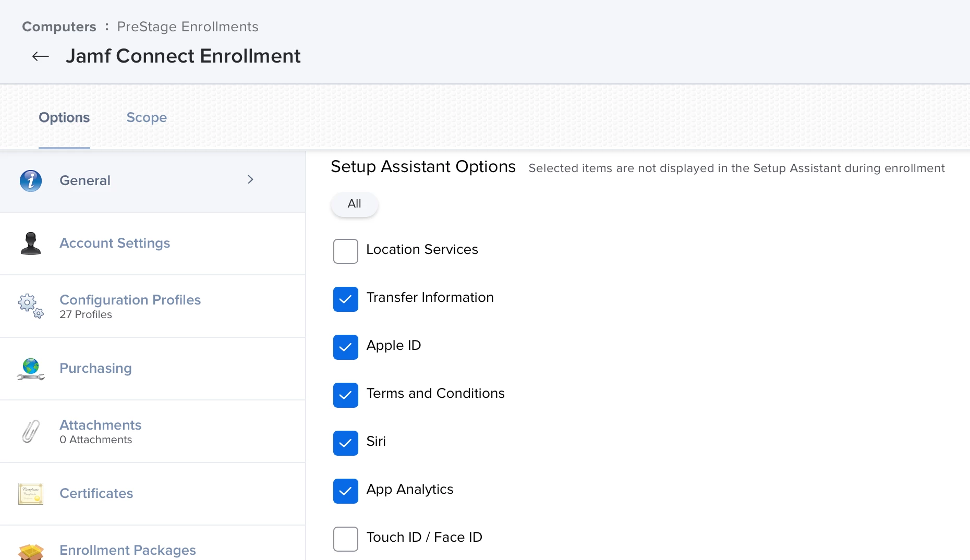Click the Enrollment Packages box icon
The width and height of the screenshot is (970, 560).
click(31, 552)
